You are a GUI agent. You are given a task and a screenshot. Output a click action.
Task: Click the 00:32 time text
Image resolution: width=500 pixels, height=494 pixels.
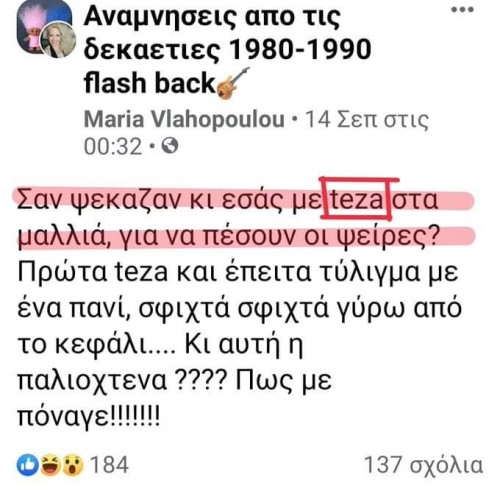click(x=113, y=147)
